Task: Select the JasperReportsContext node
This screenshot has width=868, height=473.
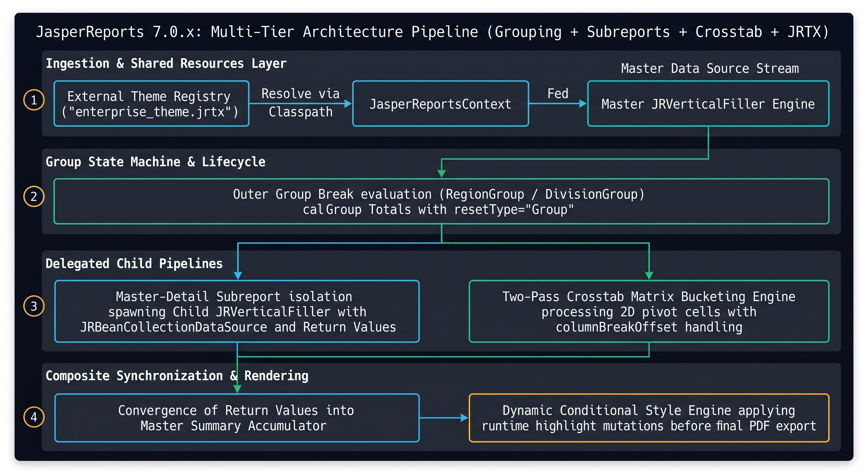Action: point(440,104)
